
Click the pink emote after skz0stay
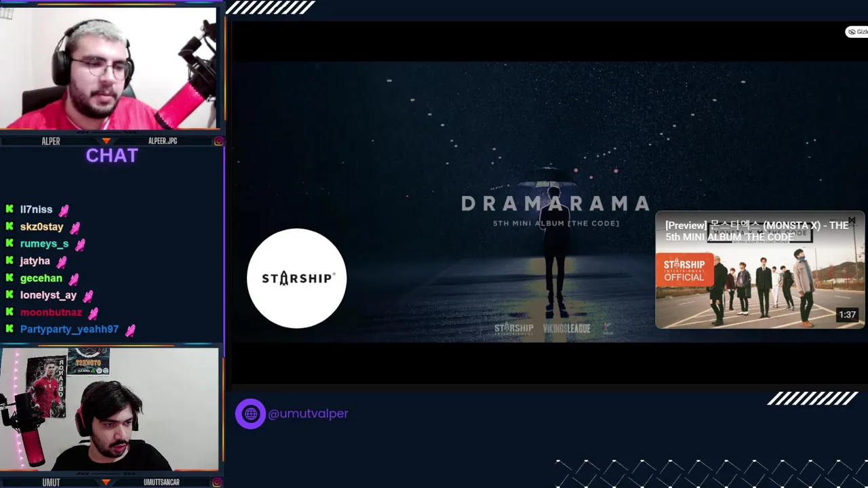(75, 228)
